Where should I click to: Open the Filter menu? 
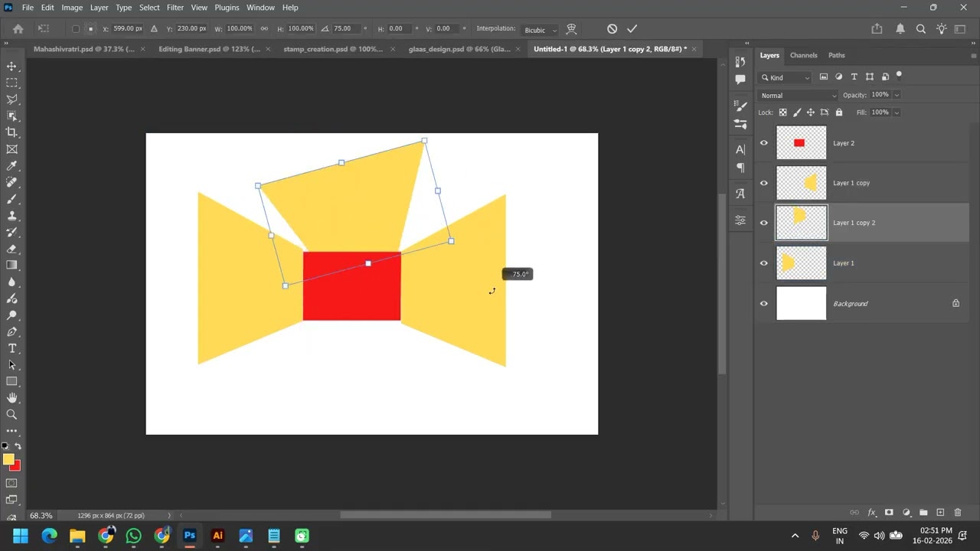(x=175, y=8)
